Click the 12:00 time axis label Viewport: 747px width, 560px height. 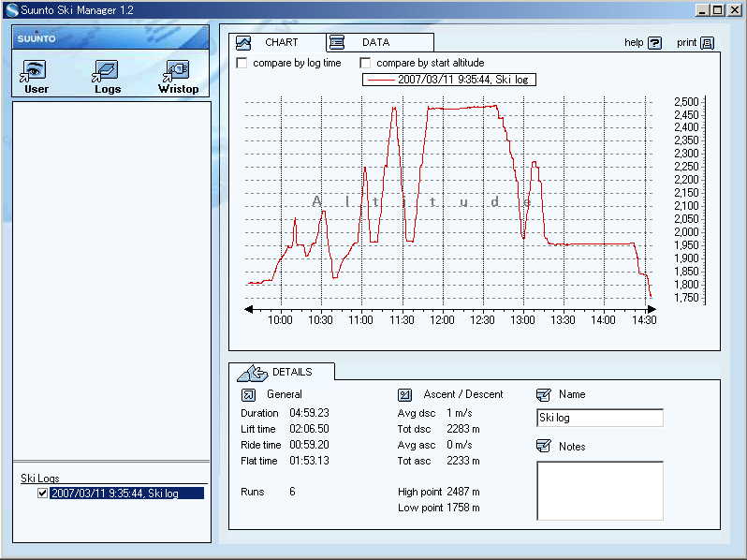coord(442,319)
